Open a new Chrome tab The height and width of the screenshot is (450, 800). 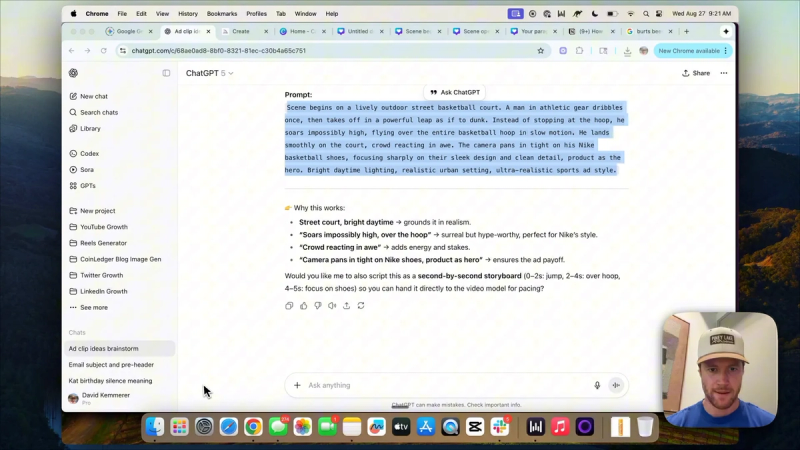pos(687,31)
